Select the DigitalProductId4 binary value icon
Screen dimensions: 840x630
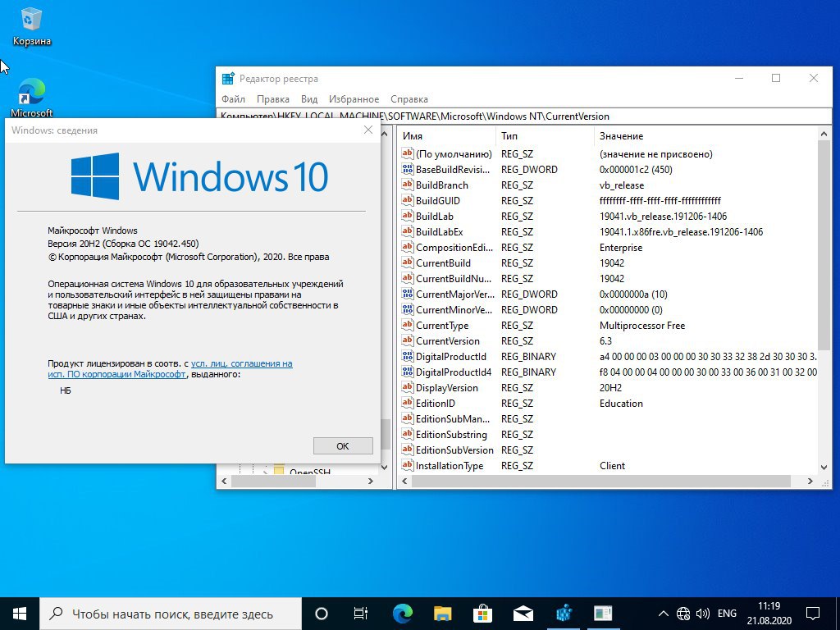click(407, 372)
